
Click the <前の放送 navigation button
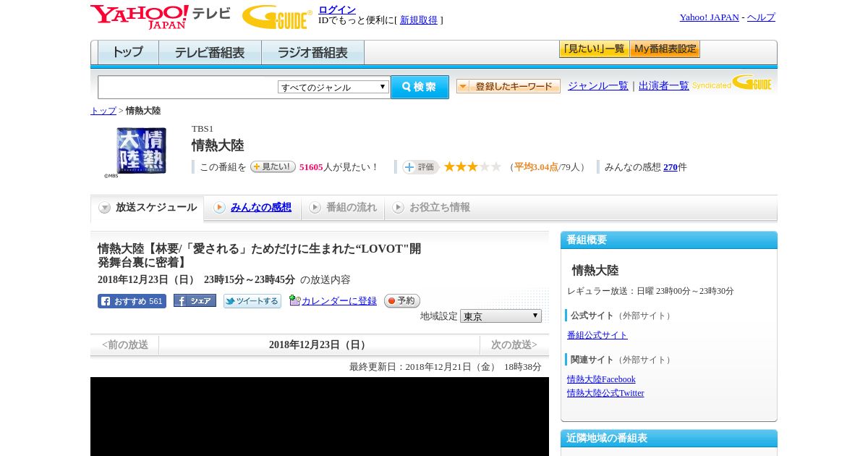coord(125,345)
